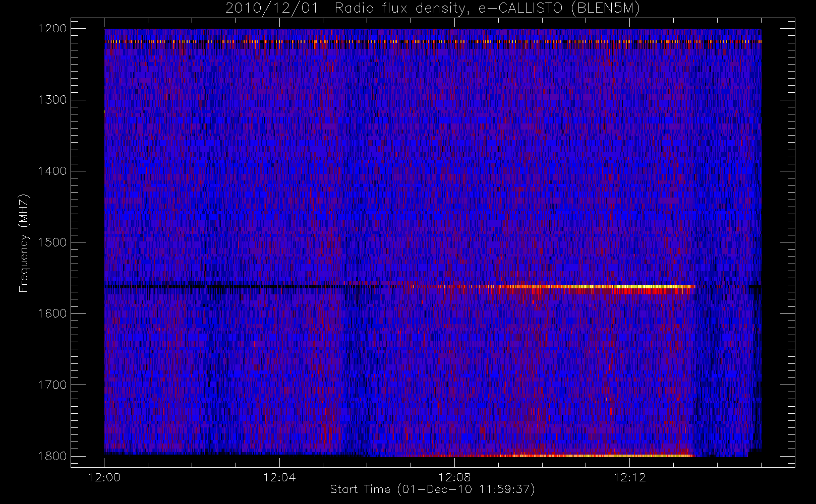Select the 1800 frequency tick label
The height and width of the screenshot is (504, 816).
(x=52, y=456)
